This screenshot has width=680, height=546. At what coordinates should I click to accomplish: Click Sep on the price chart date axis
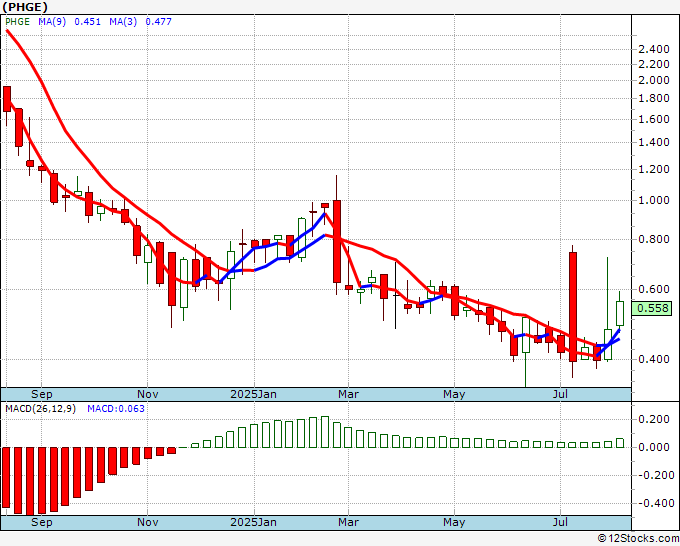tap(42, 394)
